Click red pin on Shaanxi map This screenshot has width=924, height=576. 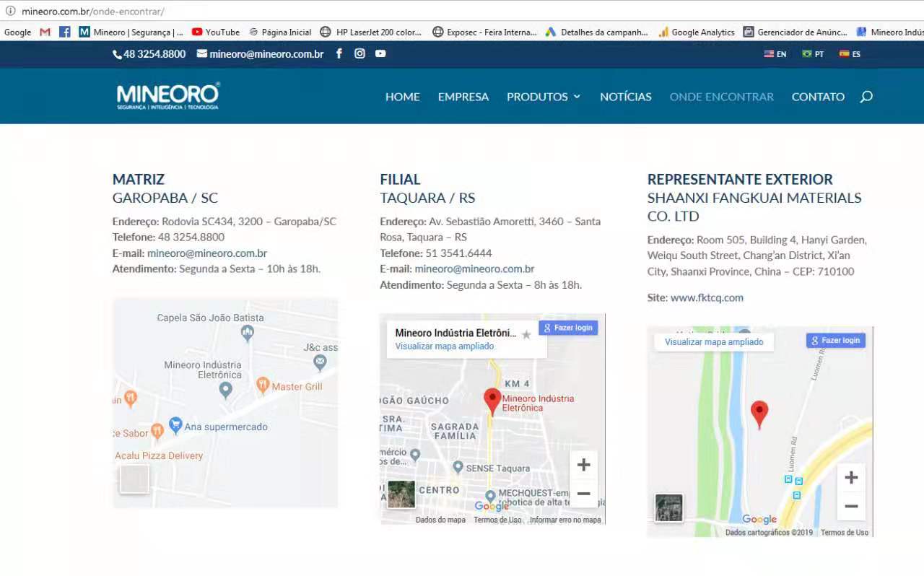(759, 414)
